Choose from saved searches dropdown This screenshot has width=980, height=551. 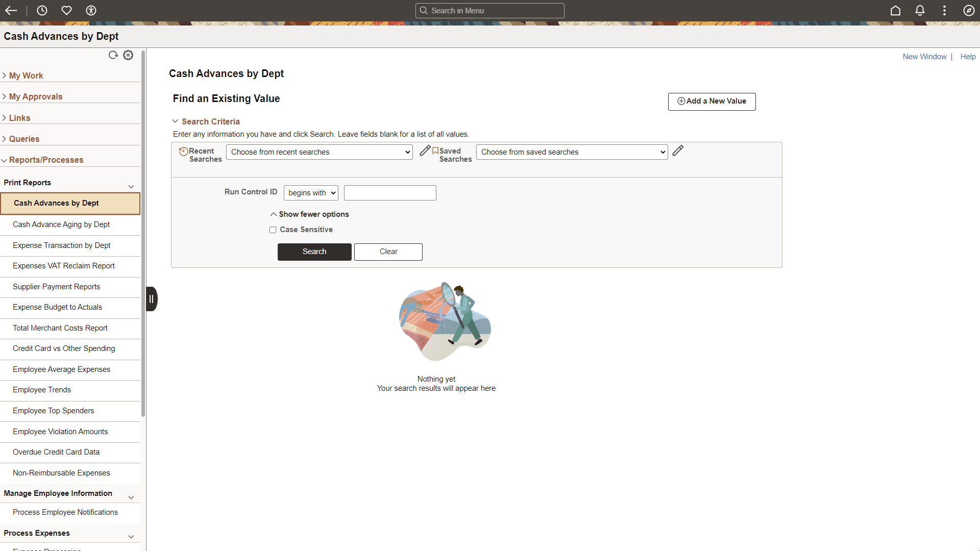point(572,152)
